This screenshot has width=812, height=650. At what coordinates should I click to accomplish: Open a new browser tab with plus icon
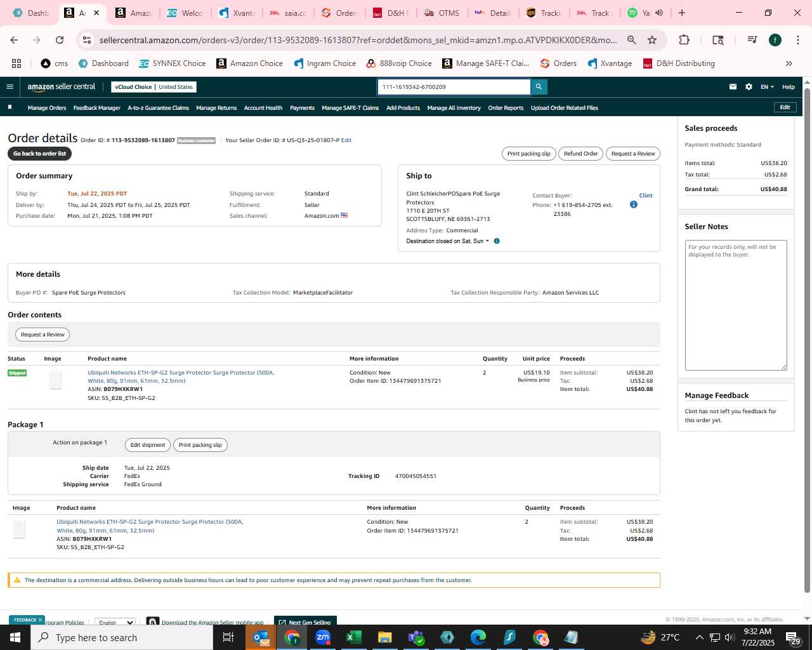tap(682, 13)
